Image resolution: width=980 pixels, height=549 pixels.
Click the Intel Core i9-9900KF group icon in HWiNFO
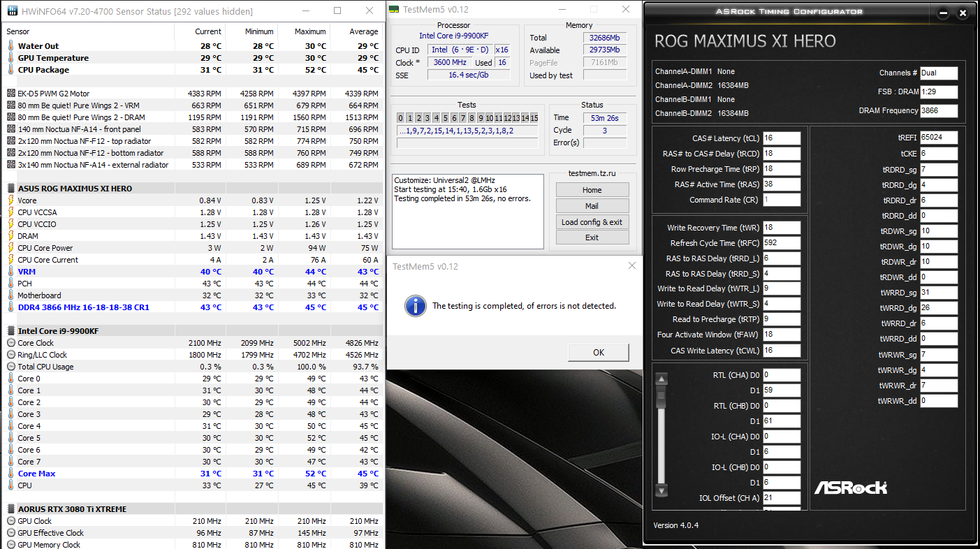click(x=10, y=331)
